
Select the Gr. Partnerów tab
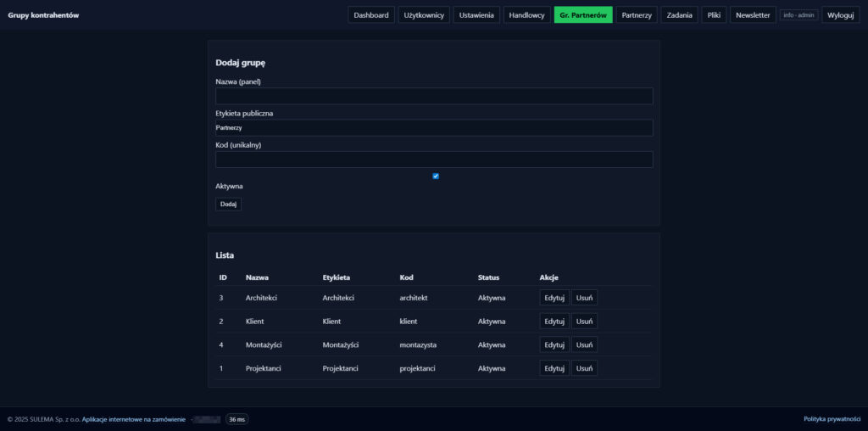(x=583, y=15)
